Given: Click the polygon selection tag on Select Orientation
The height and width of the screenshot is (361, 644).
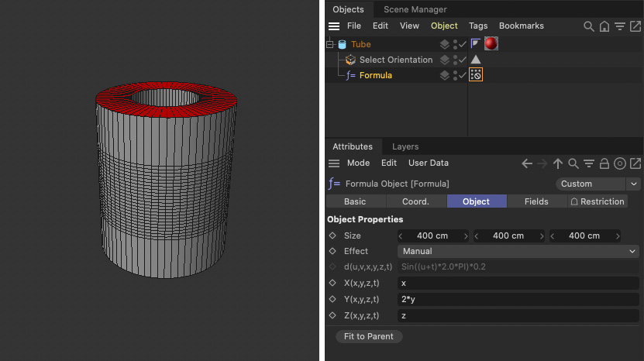Looking at the screenshot, I should 476,60.
